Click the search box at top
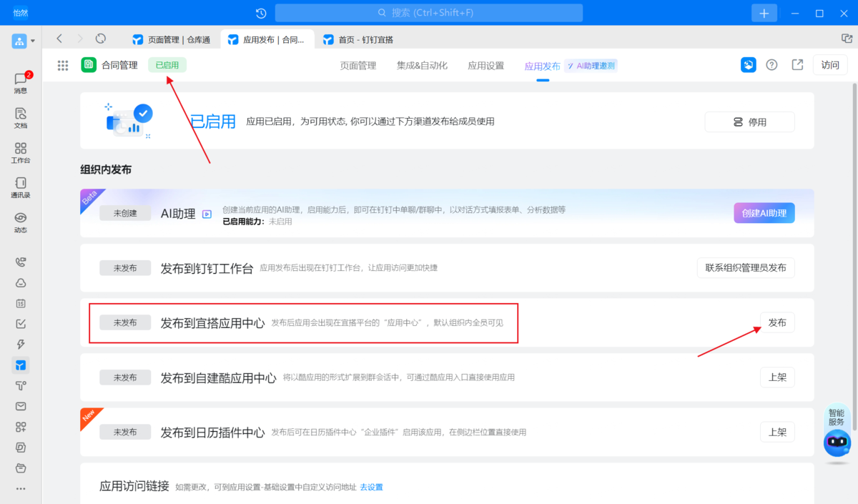Image resolution: width=858 pixels, height=504 pixels. pos(429,13)
